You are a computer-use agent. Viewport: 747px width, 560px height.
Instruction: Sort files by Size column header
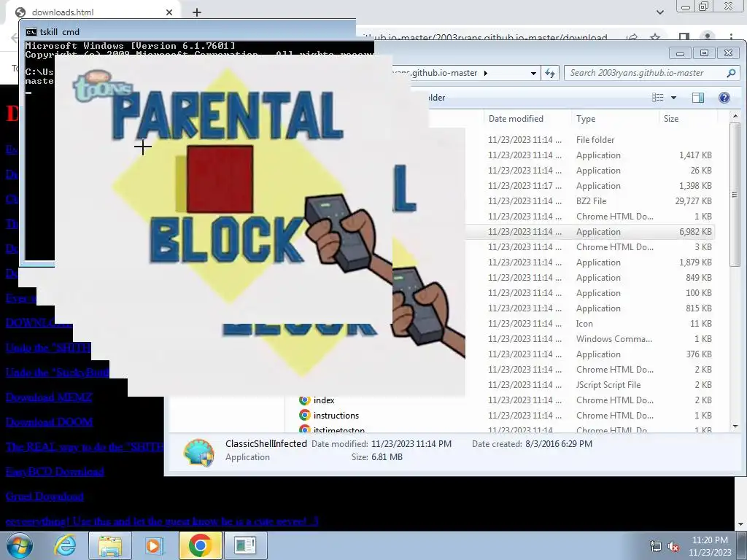click(671, 119)
